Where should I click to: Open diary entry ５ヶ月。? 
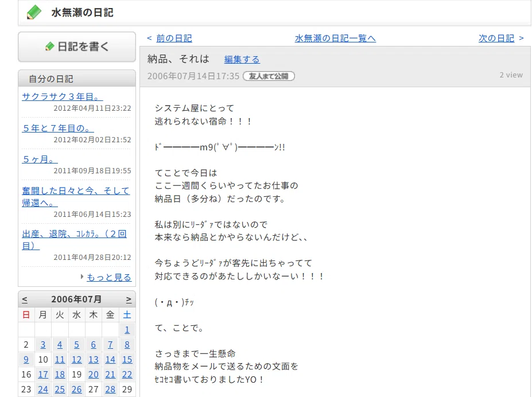[40, 159]
